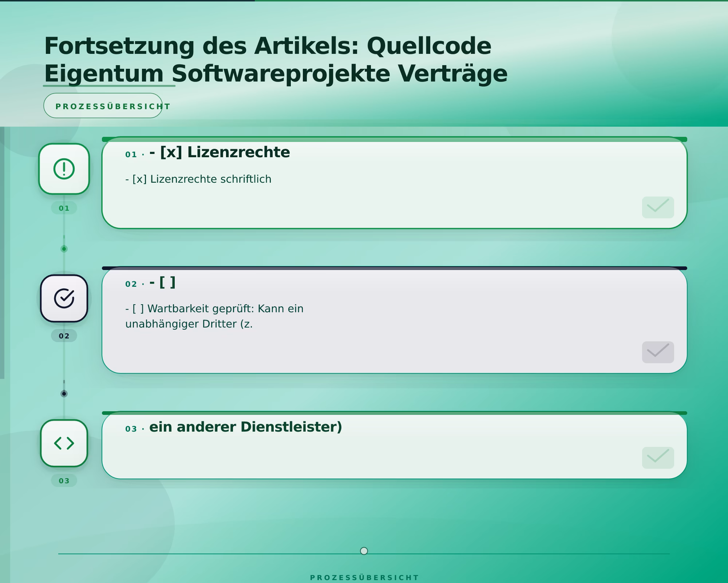Click the text '- [x] Lizenzrechte schriftlich'
The height and width of the screenshot is (583, 728).
tap(198, 179)
